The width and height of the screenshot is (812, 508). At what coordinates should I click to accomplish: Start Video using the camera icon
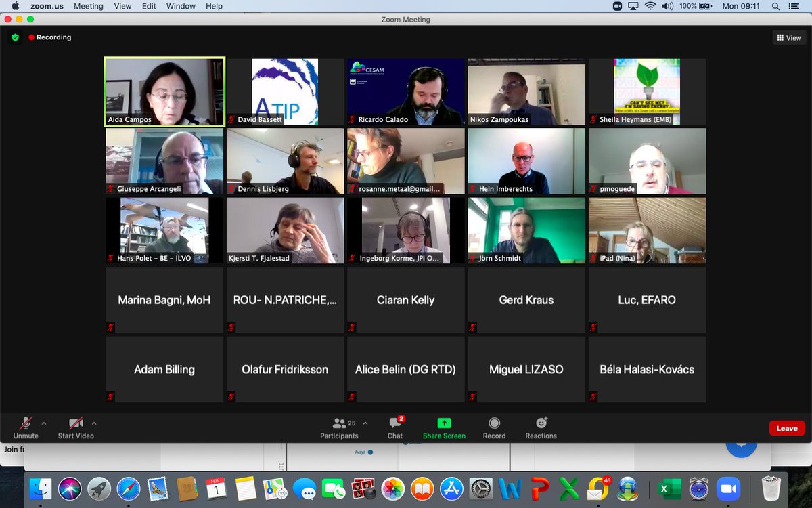[x=75, y=427]
